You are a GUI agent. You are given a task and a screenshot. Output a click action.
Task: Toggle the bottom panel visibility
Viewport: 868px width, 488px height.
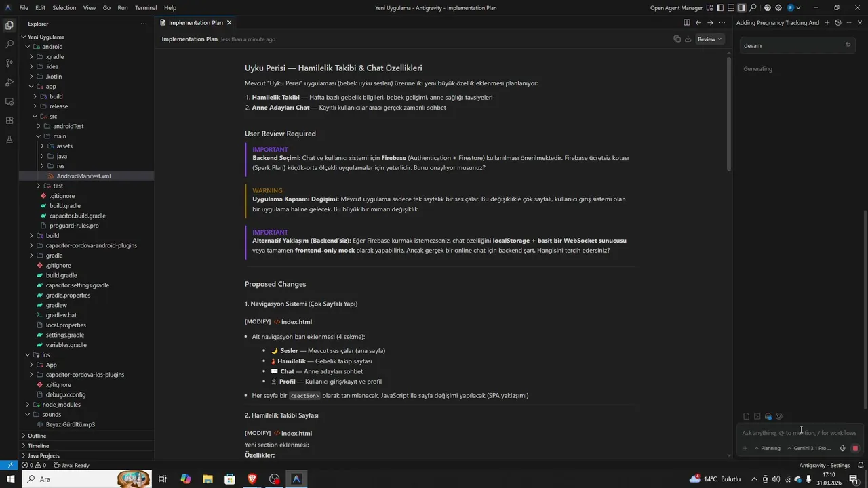point(731,8)
